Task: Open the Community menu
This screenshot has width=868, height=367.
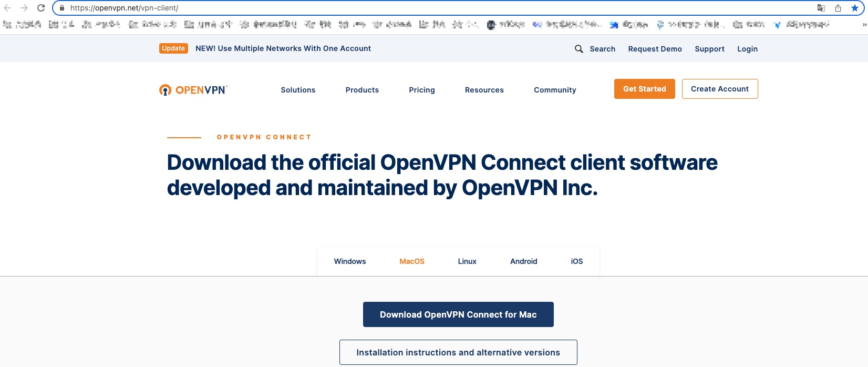Action: point(555,90)
